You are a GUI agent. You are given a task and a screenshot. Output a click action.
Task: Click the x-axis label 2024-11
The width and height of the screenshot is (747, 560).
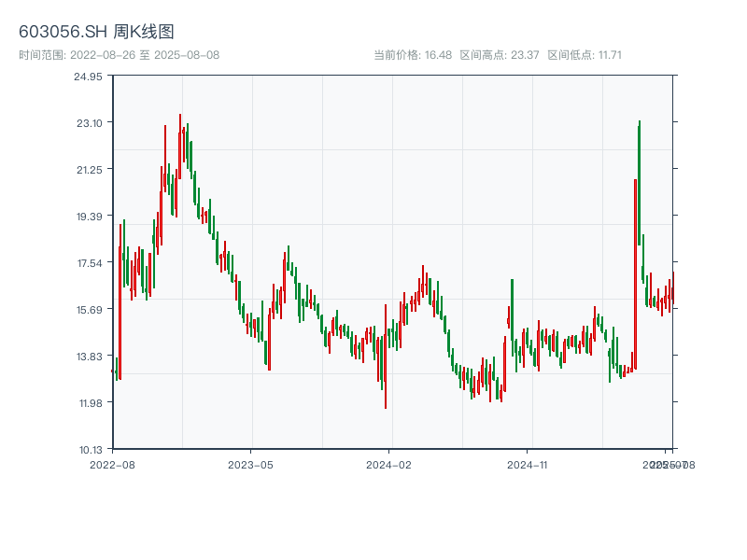527,465
